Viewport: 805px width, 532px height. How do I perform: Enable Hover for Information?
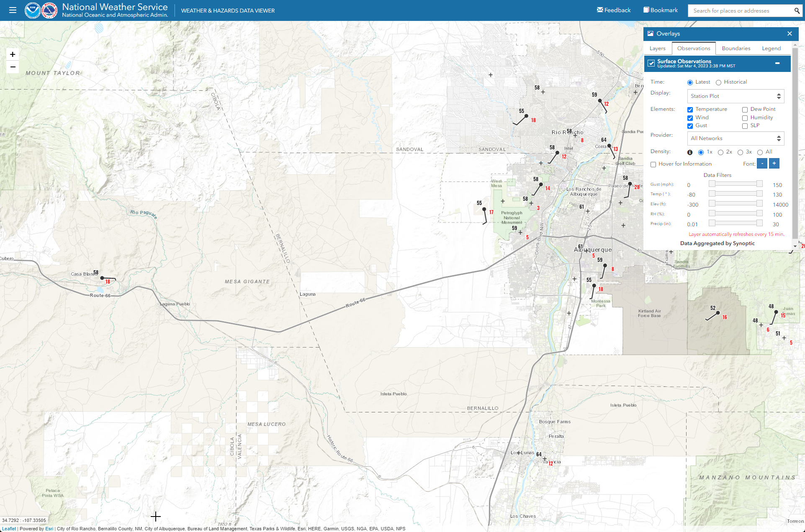tap(653, 164)
